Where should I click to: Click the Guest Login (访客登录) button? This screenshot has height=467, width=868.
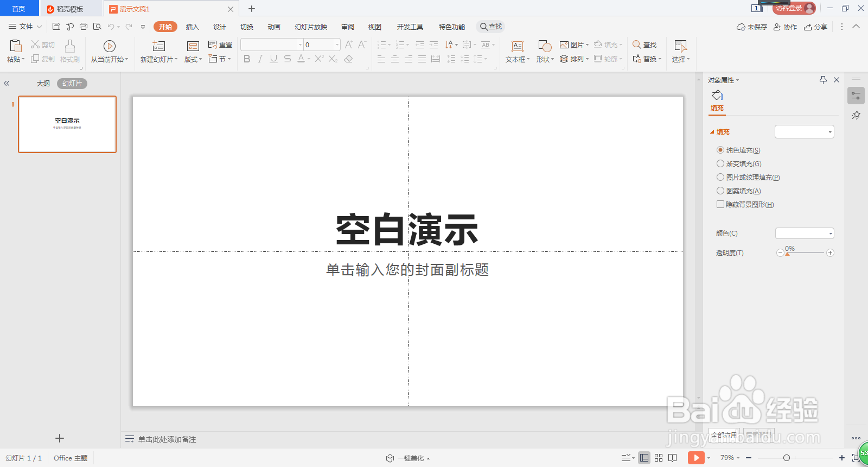pos(794,8)
